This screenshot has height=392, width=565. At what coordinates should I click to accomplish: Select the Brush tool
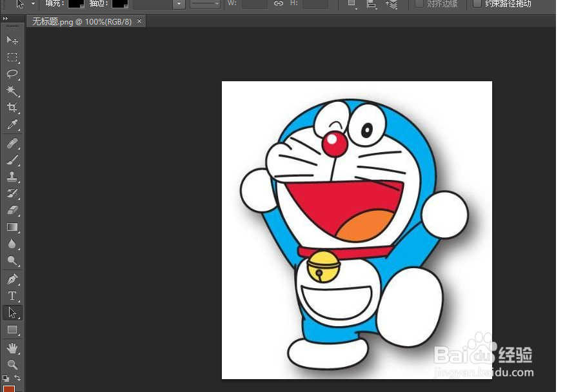[12, 160]
